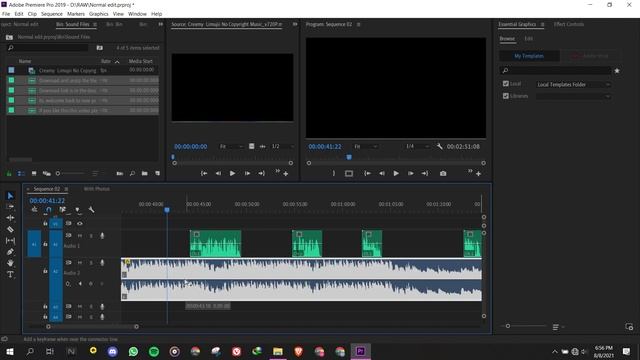
Task: Go to In point in Program Monitor
Action: click(x=367, y=173)
